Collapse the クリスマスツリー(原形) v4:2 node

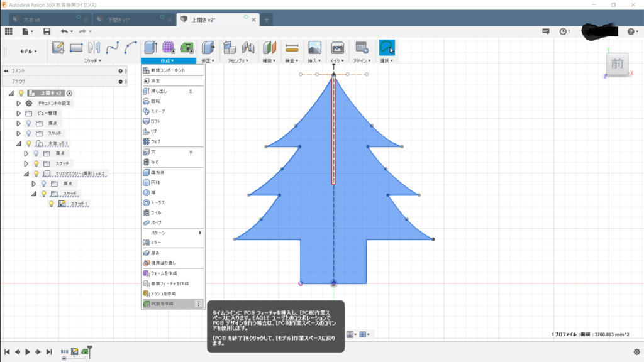tap(26, 173)
